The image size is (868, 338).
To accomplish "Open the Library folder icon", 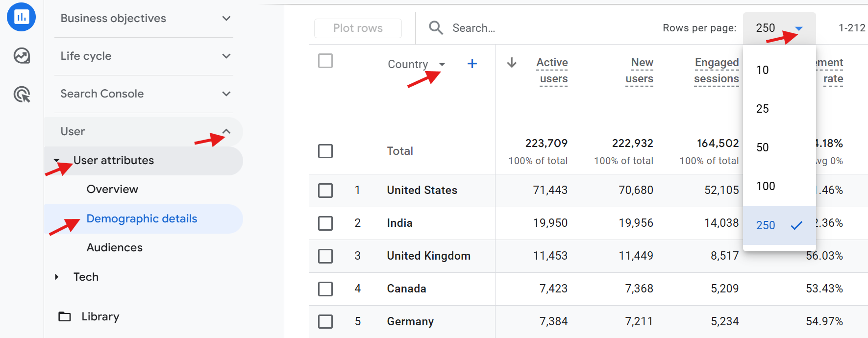I will pyautogui.click(x=65, y=316).
